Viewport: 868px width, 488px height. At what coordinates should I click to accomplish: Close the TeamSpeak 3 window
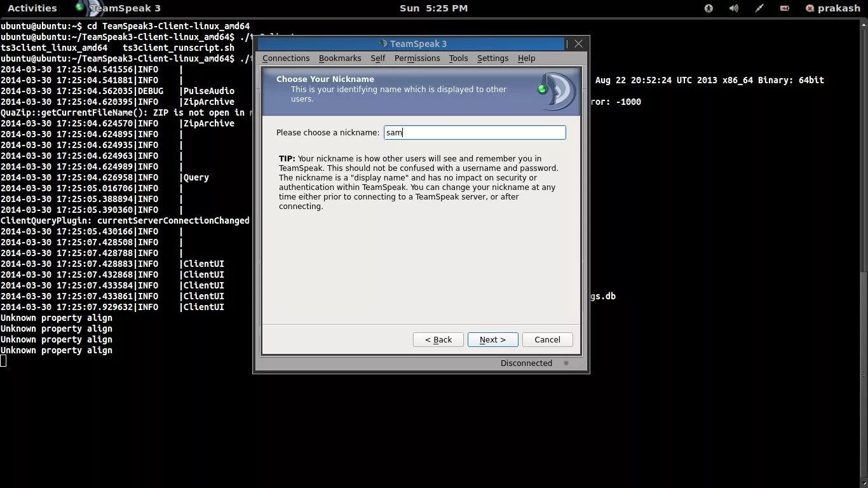tap(578, 44)
